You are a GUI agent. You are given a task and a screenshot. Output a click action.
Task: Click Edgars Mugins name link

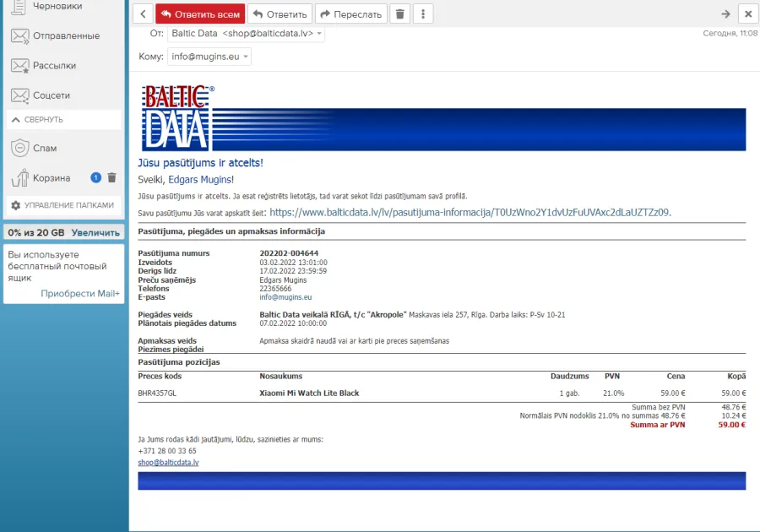point(201,180)
